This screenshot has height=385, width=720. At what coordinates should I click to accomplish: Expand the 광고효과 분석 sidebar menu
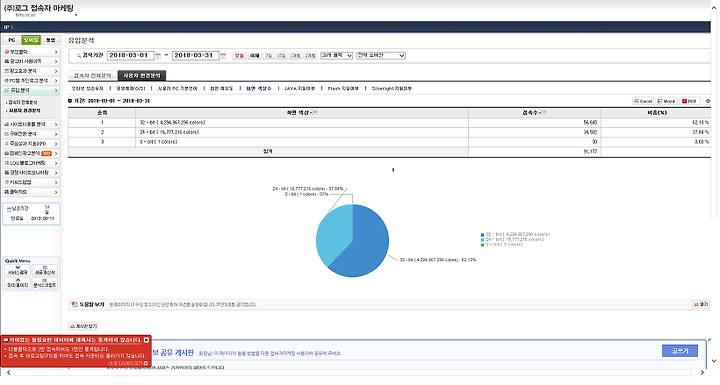click(31, 71)
